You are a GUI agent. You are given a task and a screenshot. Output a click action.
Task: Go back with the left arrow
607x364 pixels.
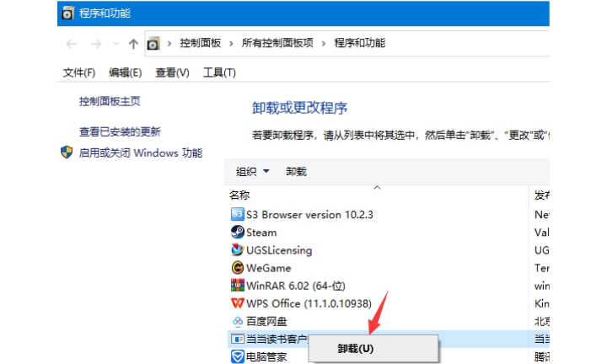[71, 44]
